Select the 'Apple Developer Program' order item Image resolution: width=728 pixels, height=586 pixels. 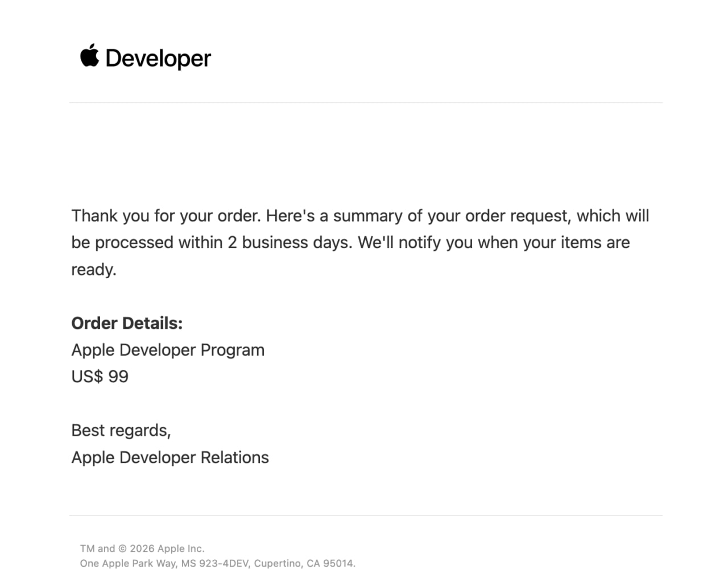[168, 350]
